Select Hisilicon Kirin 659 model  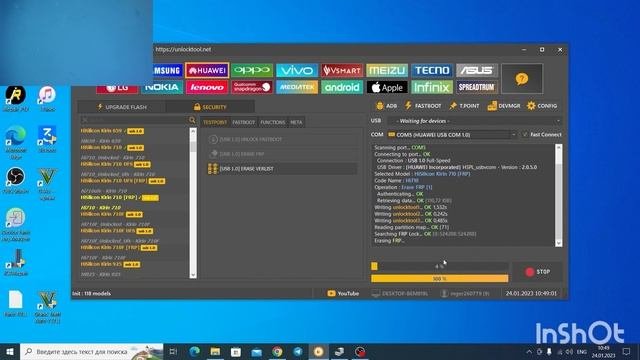pos(112,131)
